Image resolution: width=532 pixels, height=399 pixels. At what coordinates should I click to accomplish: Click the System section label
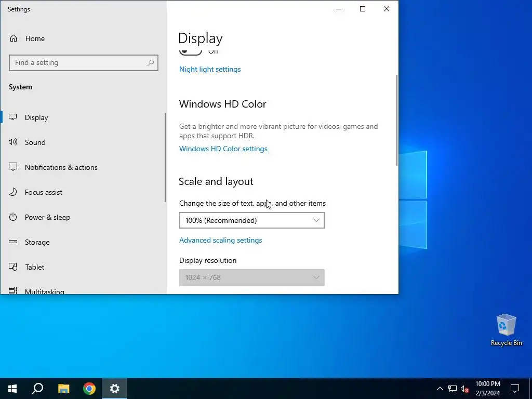(20, 87)
